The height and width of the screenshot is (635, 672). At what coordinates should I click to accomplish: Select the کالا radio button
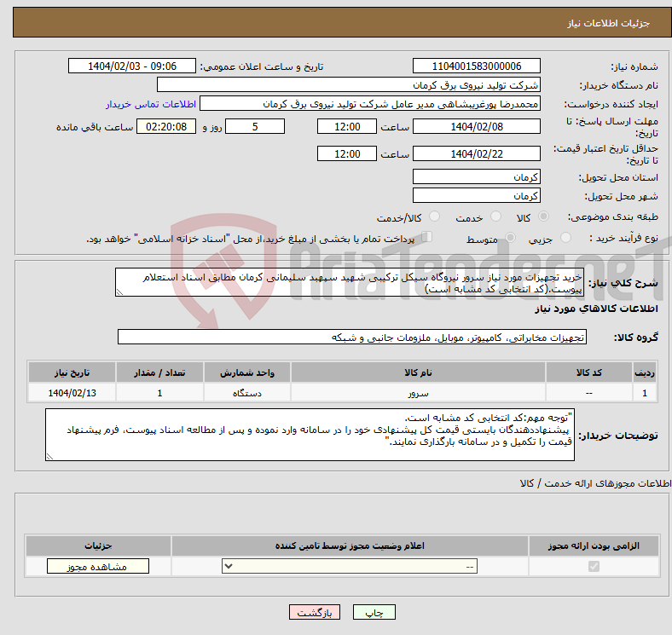[x=543, y=216]
